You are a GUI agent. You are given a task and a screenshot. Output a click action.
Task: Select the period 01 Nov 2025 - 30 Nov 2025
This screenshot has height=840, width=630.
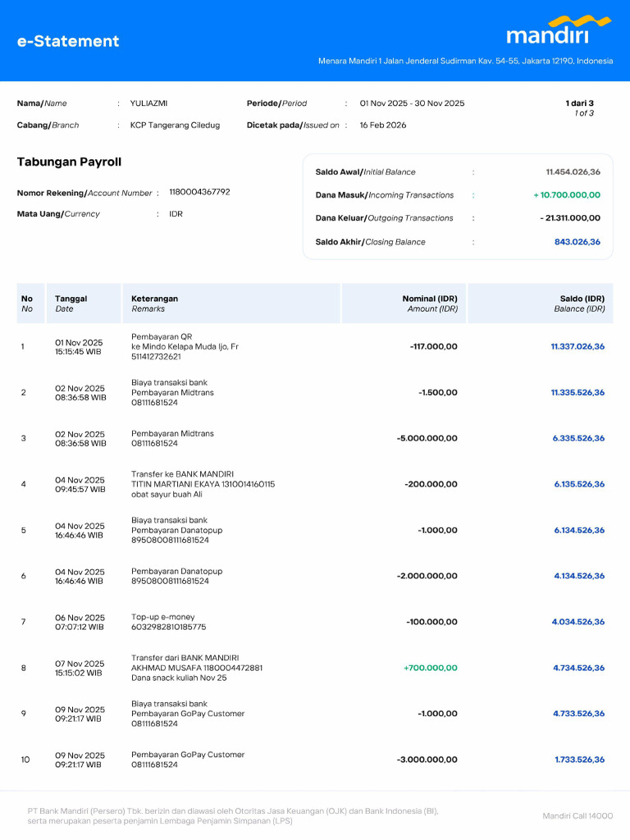coord(412,103)
